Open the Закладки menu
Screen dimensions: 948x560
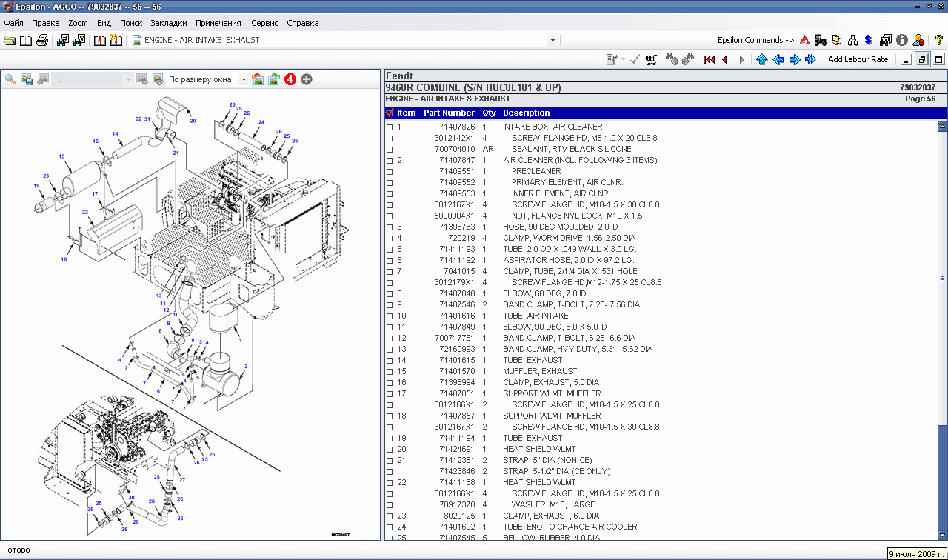point(168,23)
